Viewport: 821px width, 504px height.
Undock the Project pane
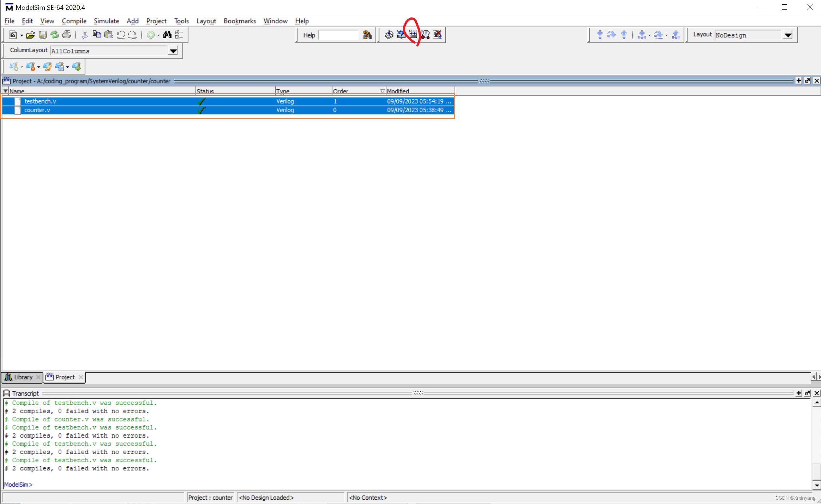tap(808, 81)
